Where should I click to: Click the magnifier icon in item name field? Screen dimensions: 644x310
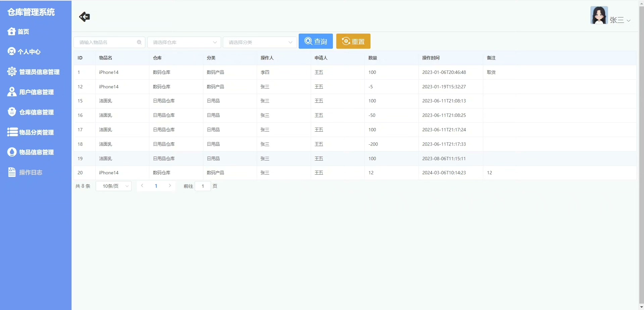[139, 42]
